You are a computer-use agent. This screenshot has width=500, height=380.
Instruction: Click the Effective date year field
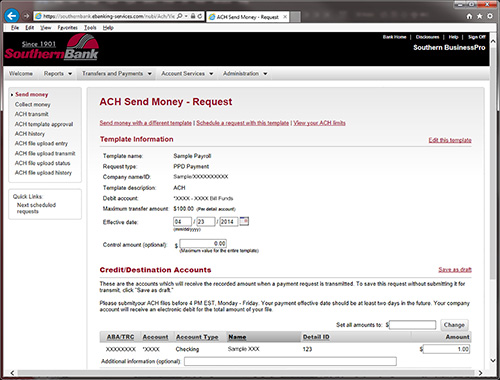pyautogui.click(x=229, y=222)
